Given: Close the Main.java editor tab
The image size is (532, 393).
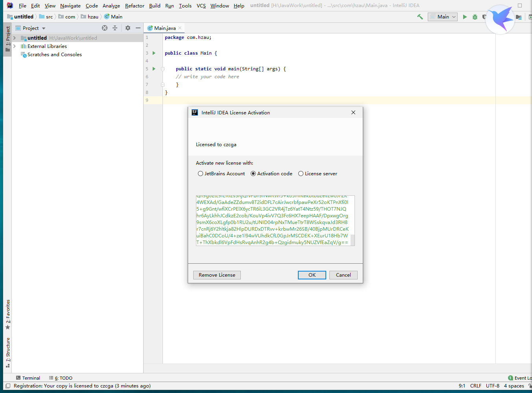Looking at the screenshot, I should point(180,28).
